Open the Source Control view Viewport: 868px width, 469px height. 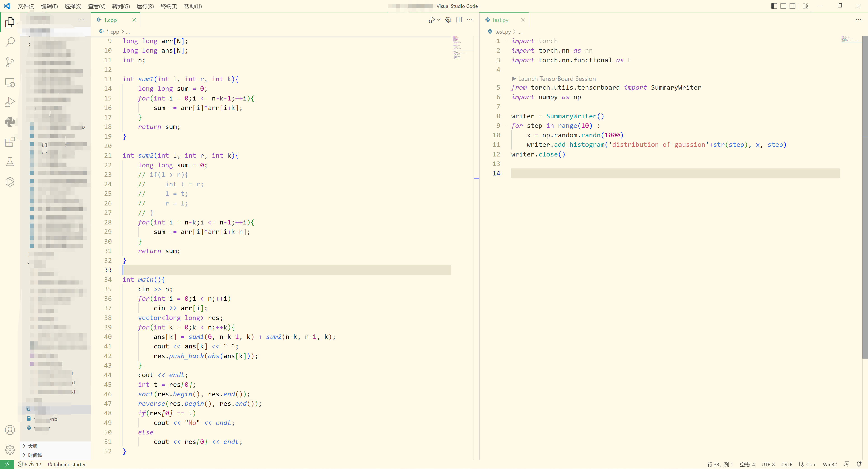(x=10, y=62)
